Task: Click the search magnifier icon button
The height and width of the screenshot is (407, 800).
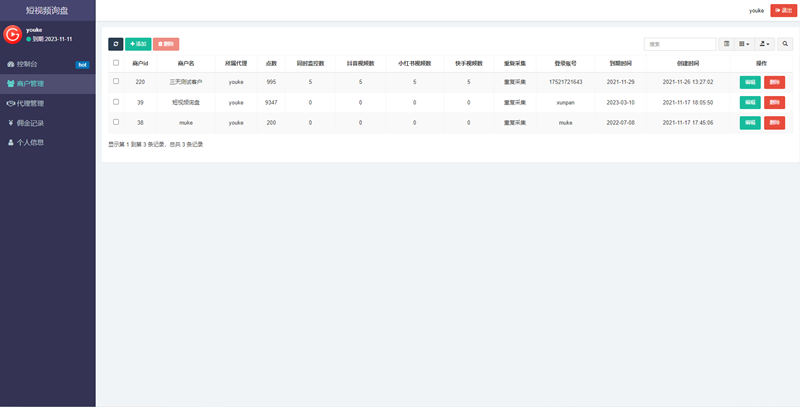Action: click(x=785, y=44)
